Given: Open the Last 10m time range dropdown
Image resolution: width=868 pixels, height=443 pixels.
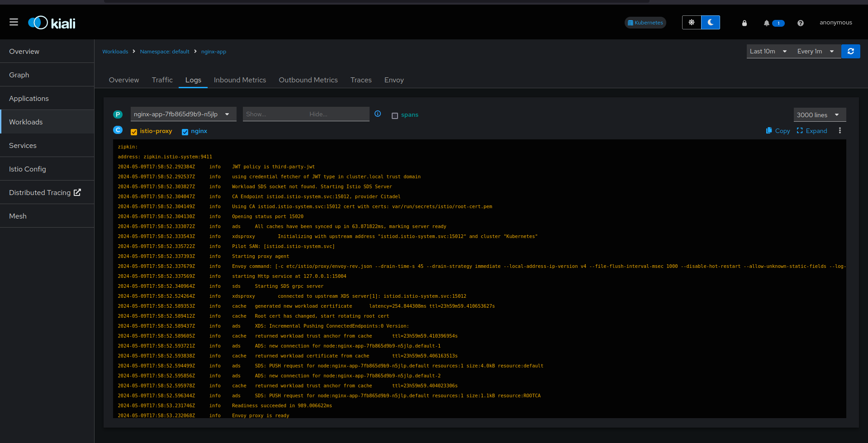Looking at the screenshot, I should click(x=768, y=52).
